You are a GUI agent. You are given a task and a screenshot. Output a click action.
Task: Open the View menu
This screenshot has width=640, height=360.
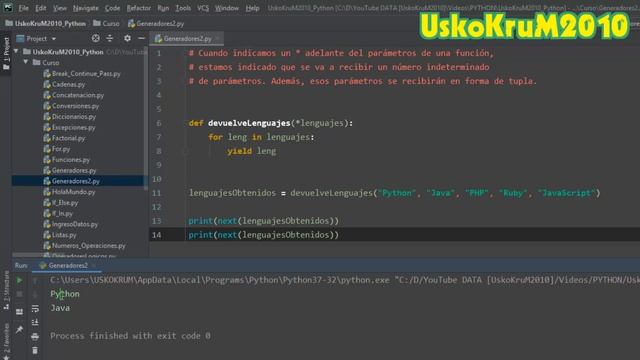coord(60,8)
